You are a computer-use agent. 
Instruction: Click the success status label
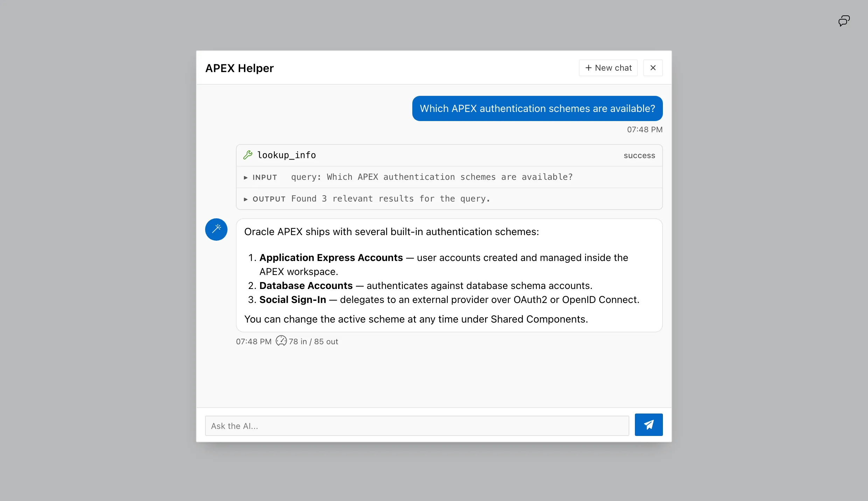(639, 155)
